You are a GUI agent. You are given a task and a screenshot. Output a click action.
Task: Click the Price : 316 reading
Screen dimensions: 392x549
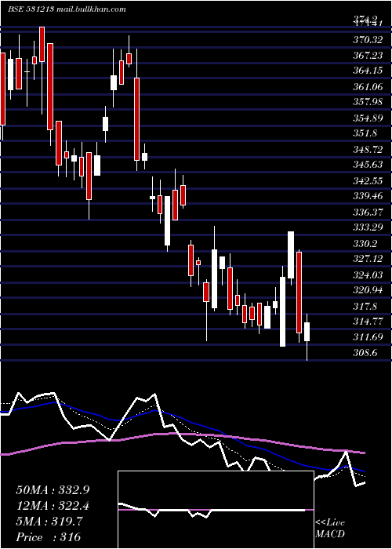pyautogui.click(x=49, y=537)
